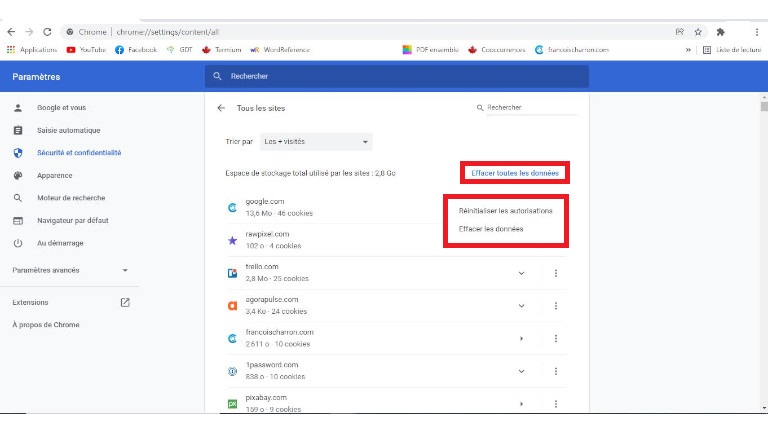Click the Saisie automatique clipboard icon

pos(18,130)
